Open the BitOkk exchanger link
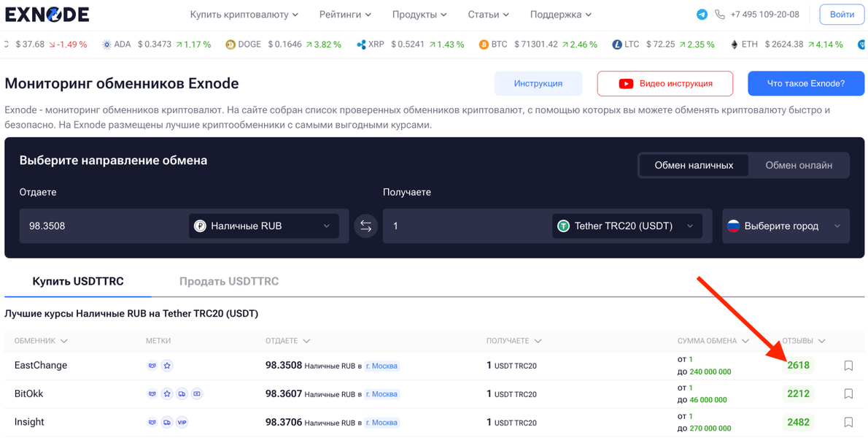Screen dimensions: 868x438 [28, 393]
